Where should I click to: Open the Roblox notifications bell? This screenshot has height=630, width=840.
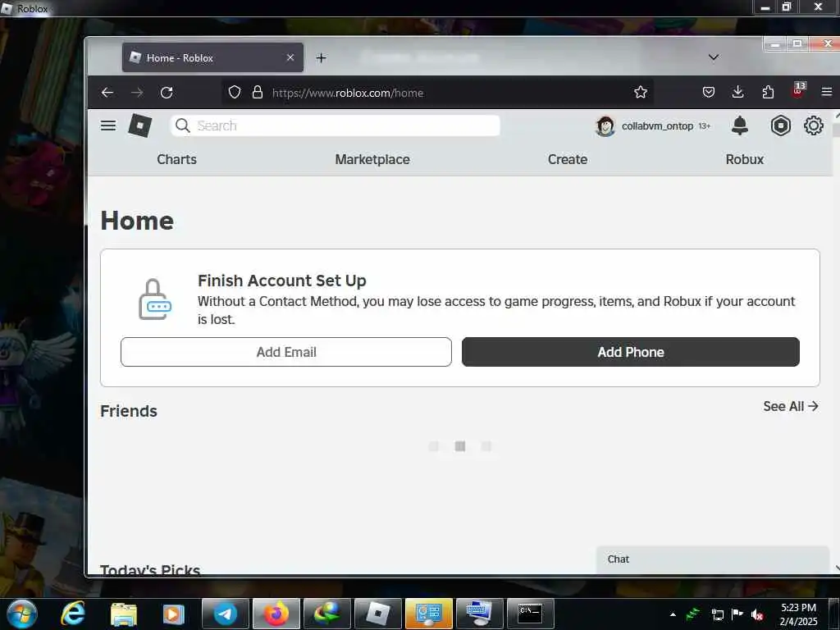pos(740,126)
